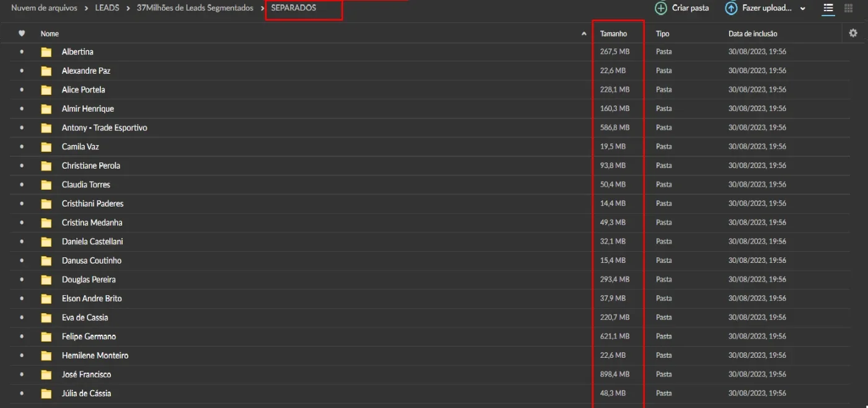Screen dimensions: 868x408
Task: Toggle favorite dot for Camila Vaz
Action: tap(22, 147)
